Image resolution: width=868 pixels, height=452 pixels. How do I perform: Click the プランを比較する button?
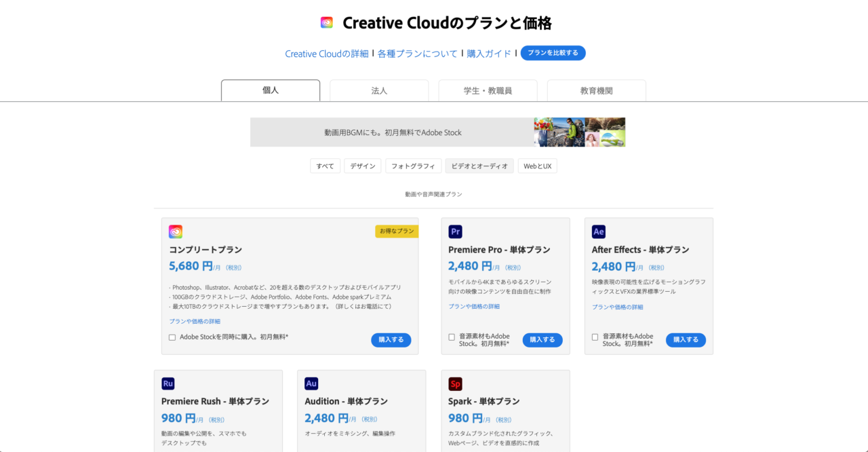(553, 52)
